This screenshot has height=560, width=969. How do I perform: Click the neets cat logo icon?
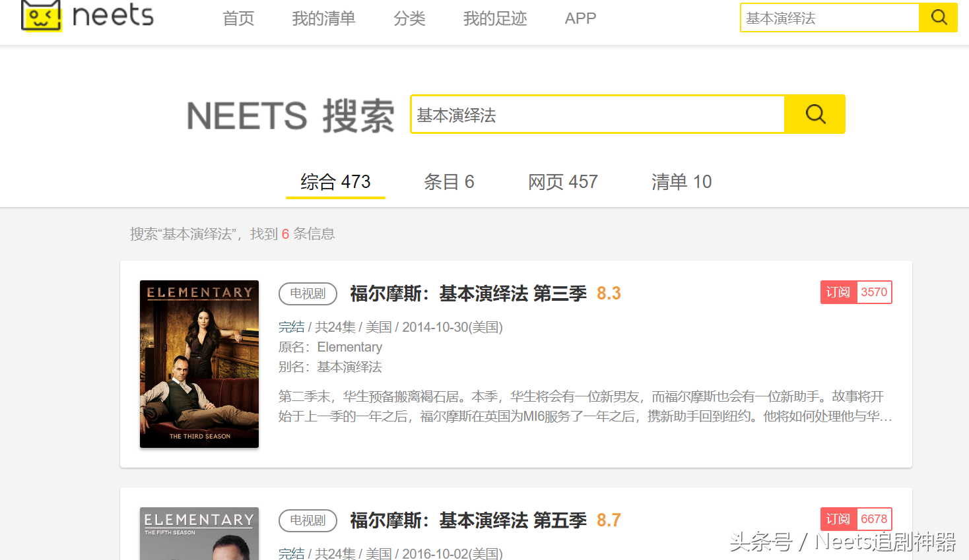click(41, 15)
